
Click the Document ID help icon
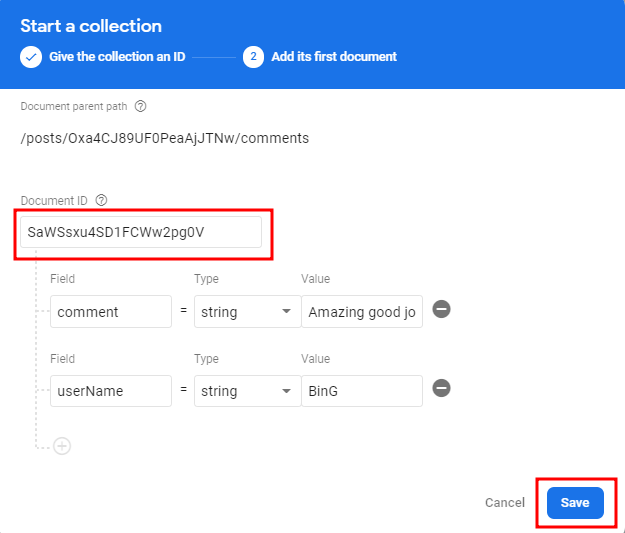(x=101, y=200)
